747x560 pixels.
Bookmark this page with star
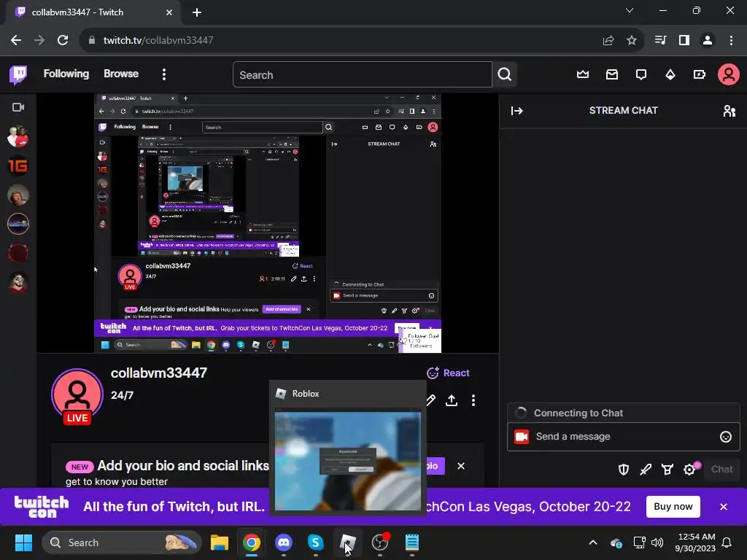pos(631,41)
